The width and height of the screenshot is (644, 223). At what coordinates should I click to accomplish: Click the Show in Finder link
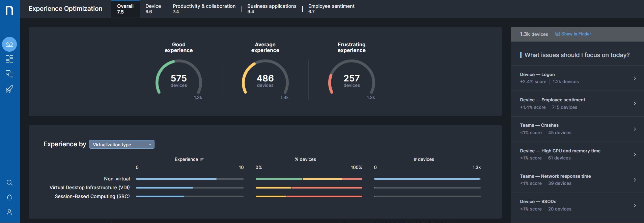pyautogui.click(x=573, y=34)
